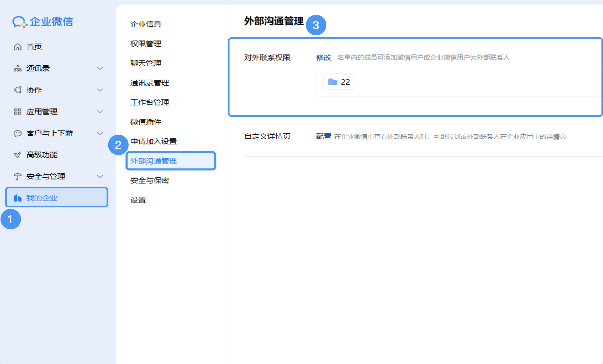The width and height of the screenshot is (603, 364).
Task: Click the description starting 在企业微信中查看外部联系人时
Action: (450, 136)
